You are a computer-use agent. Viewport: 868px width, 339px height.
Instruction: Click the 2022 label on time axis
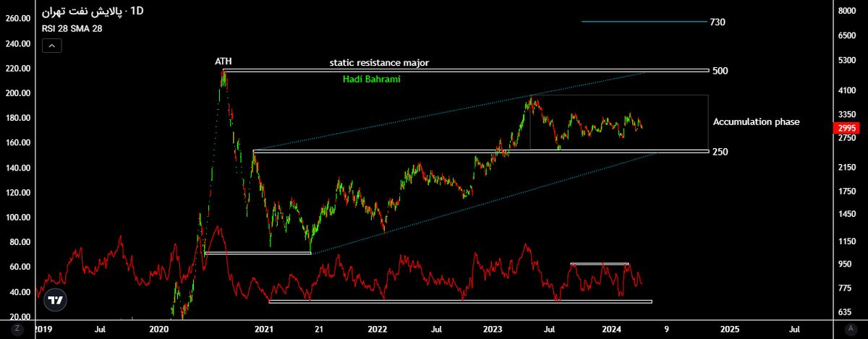pos(378,329)
